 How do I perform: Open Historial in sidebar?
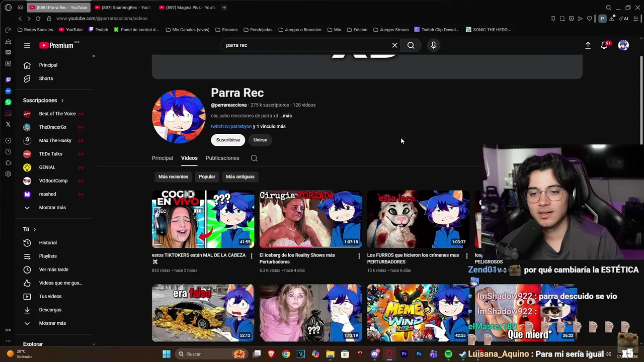tap(48, 243)
